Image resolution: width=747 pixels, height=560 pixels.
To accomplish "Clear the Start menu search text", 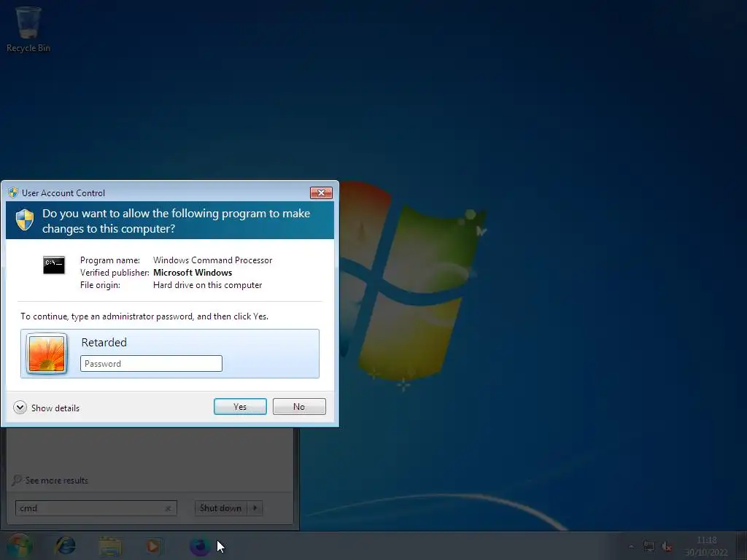I will coord(169,508).
